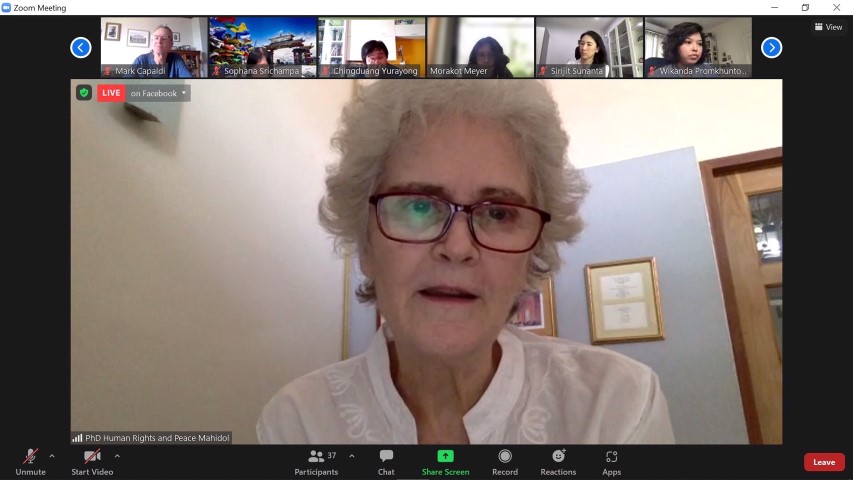Show next page of participant thumbnails
Viewport: 853px width, 480px height.
tap(771, 47)
